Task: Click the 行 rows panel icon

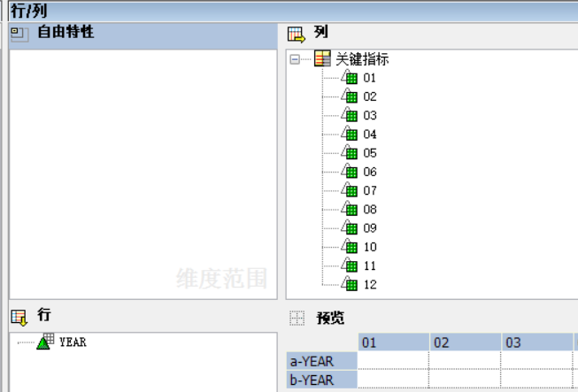Action: (19, 317)
